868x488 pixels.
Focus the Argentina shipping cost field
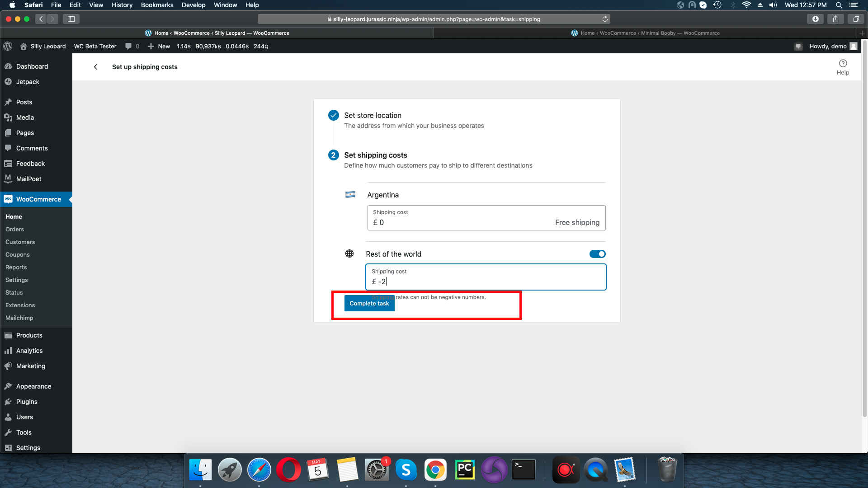tap(486, 218)
